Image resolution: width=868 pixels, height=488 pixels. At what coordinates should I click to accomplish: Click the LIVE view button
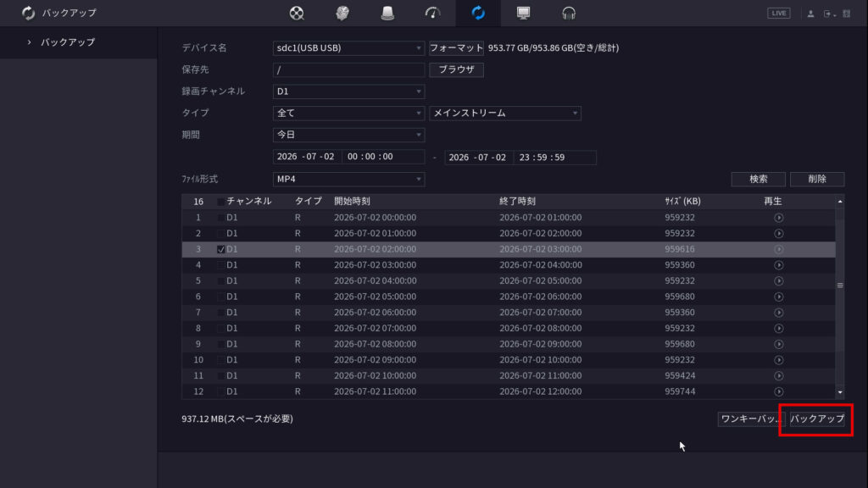click(x=778, y=14)
